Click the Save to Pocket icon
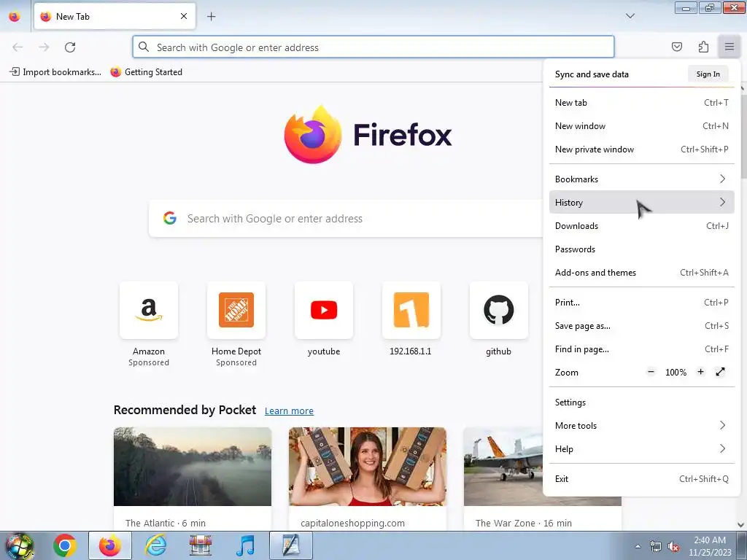 coord(676,47)
